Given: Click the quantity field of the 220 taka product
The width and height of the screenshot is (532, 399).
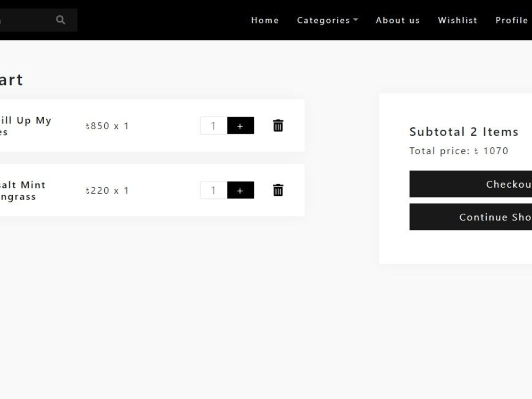Looking at the screenshot, I should tap(213, 190).
